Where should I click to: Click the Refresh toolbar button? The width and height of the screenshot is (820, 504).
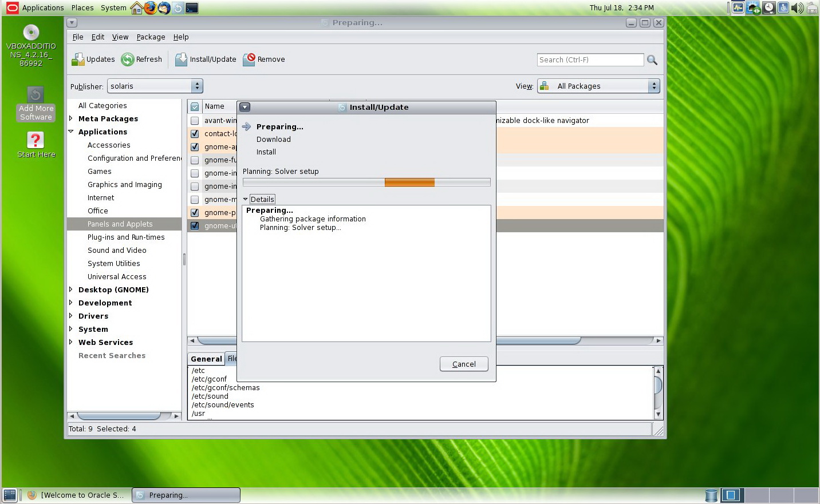[x=141, y=59]
